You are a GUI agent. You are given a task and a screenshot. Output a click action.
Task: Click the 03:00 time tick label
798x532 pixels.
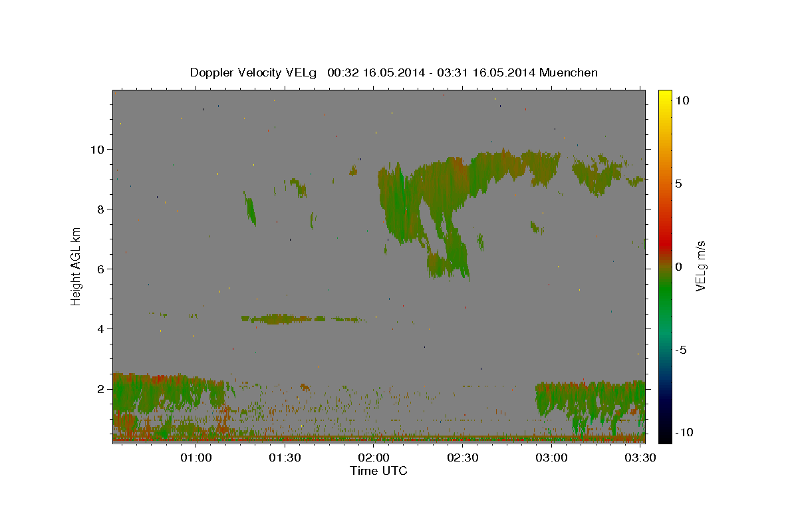click(x=551, y=458)
